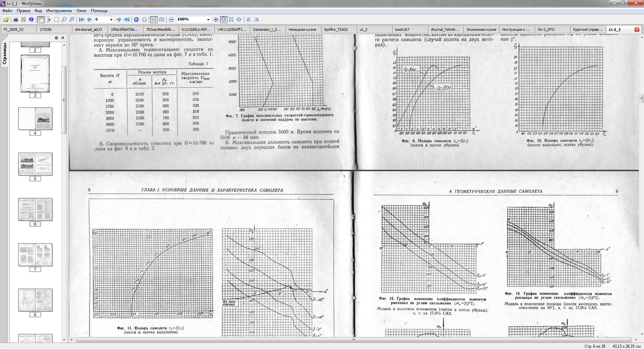644x349 pixels.
Task: Select the zoom rectangle tool
Action: point(71,19)
